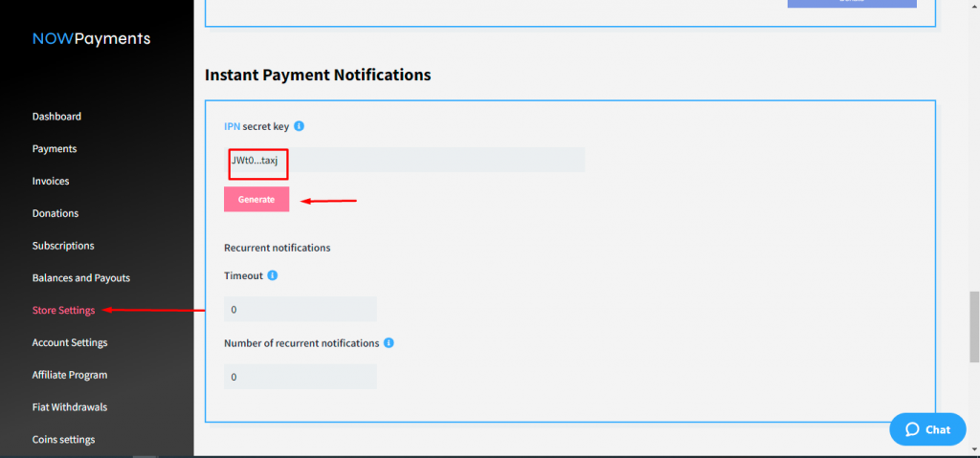Open the Dashboard menu item
The height and width of the screenshot is (458, 980).
click(56, 117)
